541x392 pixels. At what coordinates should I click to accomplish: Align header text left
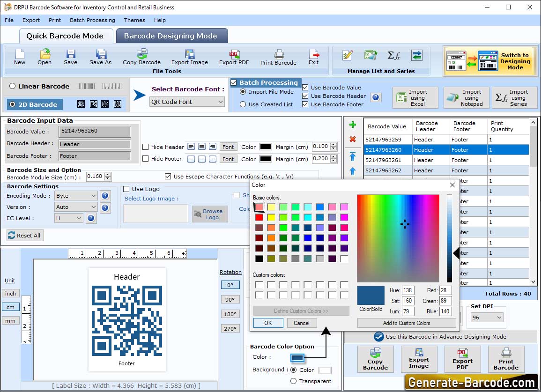pyautogui.click(x=191, y=147)
